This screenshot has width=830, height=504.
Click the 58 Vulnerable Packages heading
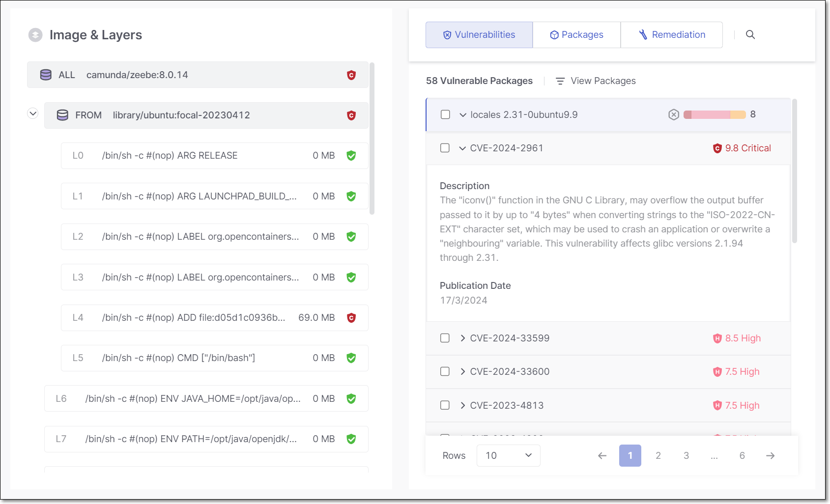point(479,81)
